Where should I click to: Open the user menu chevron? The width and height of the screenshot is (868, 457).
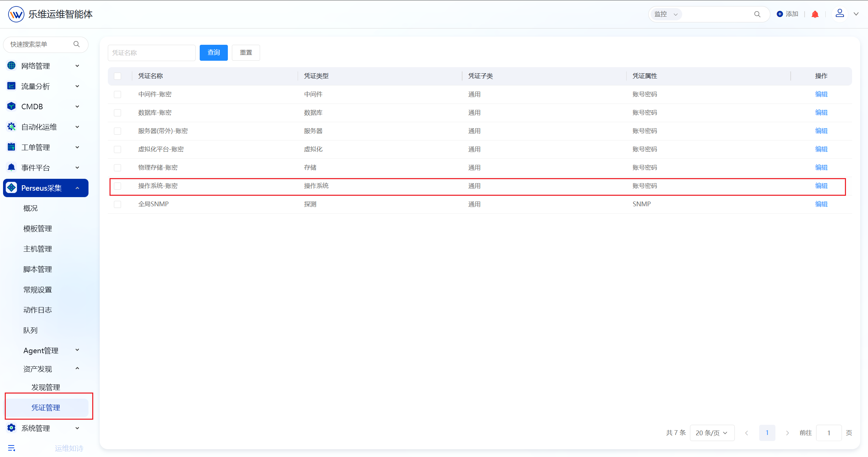[856, 14]
